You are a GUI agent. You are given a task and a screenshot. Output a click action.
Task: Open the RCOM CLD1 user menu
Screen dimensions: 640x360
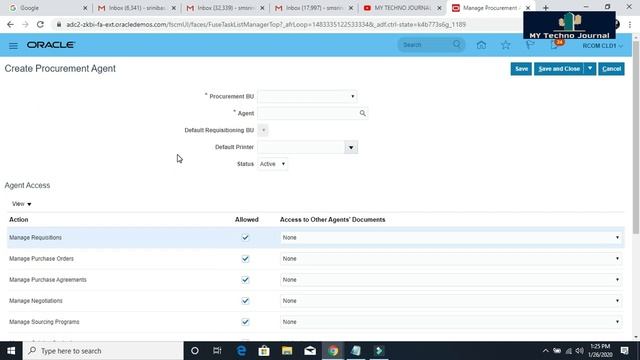point(602,46)
